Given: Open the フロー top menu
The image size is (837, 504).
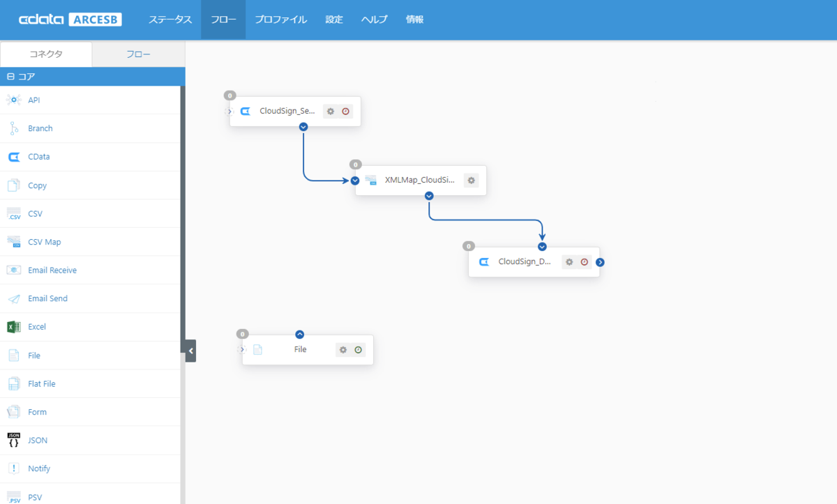Looking at the screenshot, I should coord(223,20).
